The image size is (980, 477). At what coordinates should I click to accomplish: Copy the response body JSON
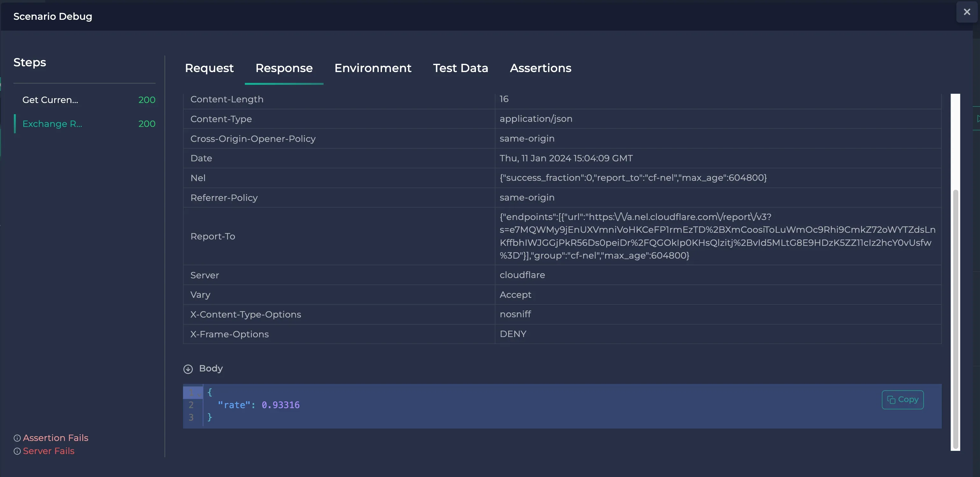click(x=903, y=399)
